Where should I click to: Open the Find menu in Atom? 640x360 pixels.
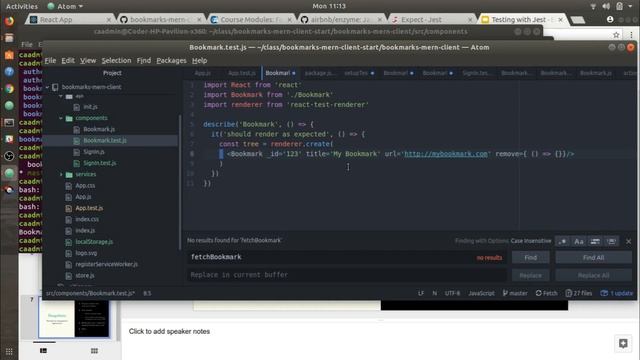pyautogui.click(x=144, y=60)
